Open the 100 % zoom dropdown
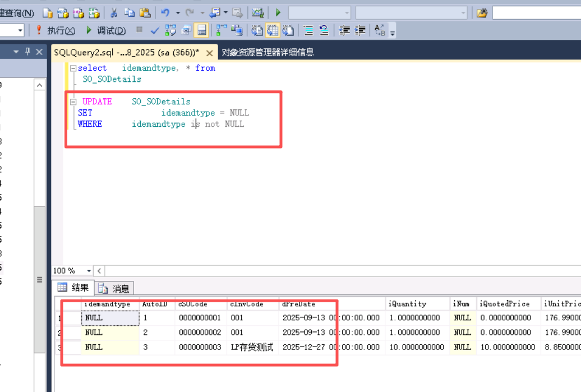Viewport: 581px width, 392px height. pyautogui.click(x=89, y=271)
